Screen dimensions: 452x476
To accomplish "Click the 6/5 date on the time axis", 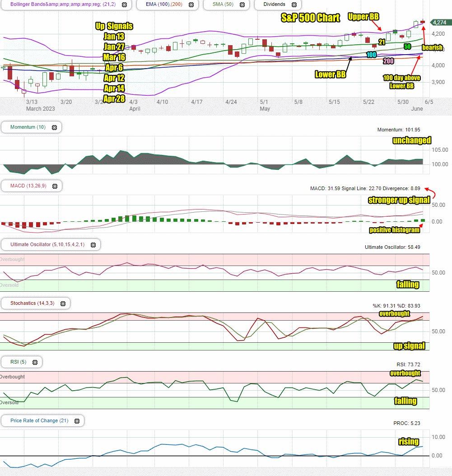I will [x=429, y=102].
